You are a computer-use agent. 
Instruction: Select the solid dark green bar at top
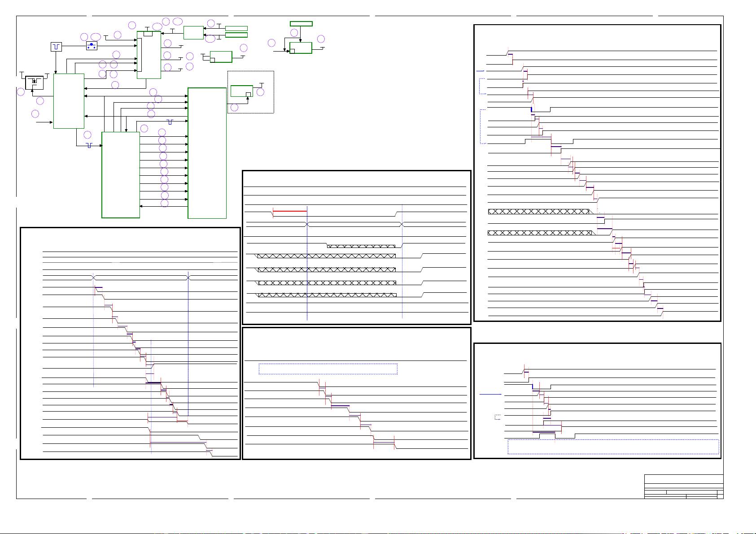[x=301, y=24]
